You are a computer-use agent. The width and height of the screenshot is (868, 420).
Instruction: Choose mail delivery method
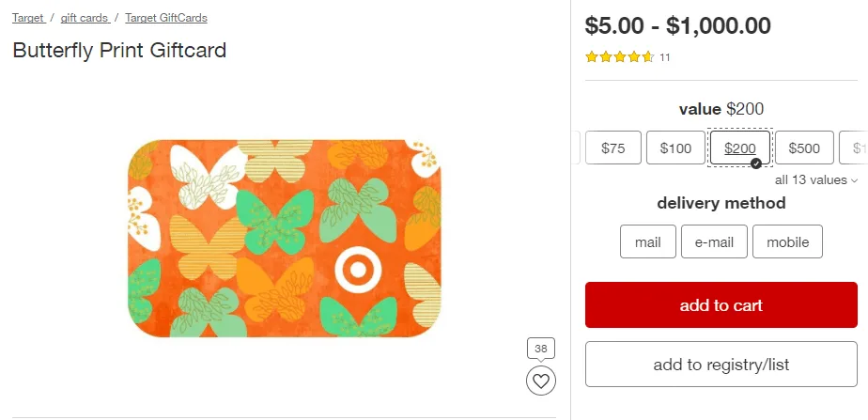(x=647, y=241)
